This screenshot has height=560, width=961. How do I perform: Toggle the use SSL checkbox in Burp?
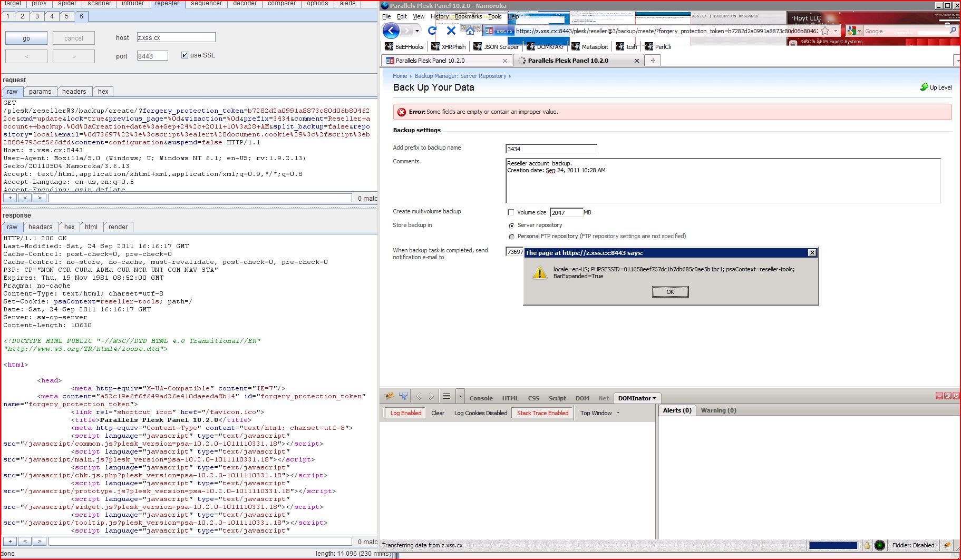point(185,55)
